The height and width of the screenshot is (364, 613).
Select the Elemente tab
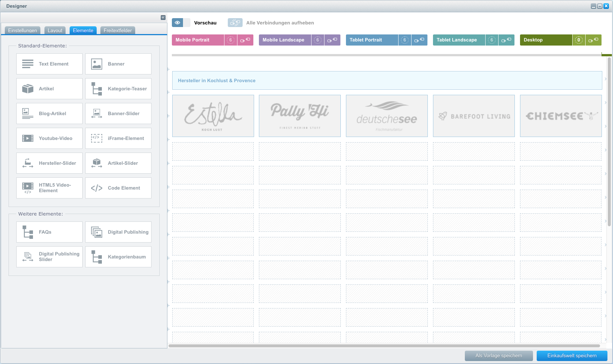(83, 30)
